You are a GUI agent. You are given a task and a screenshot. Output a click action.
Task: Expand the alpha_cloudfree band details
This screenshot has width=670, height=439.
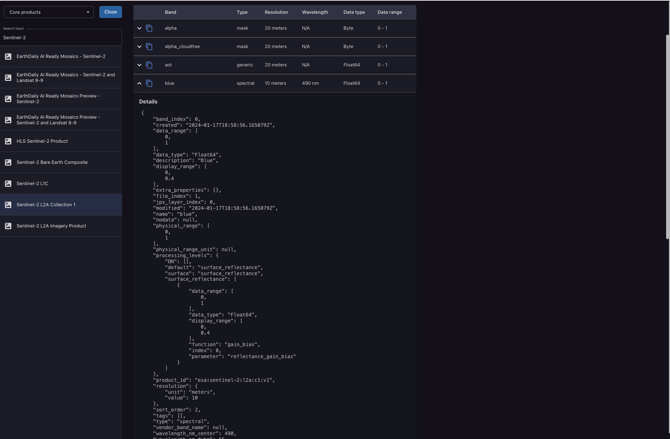coord(139,46)
